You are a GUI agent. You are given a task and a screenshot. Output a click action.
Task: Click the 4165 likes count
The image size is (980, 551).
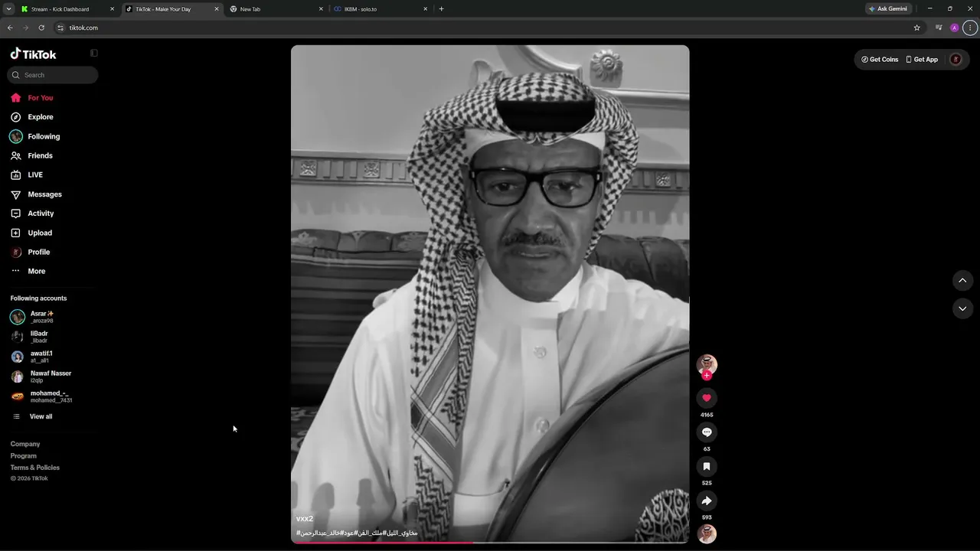pos(707,415)
